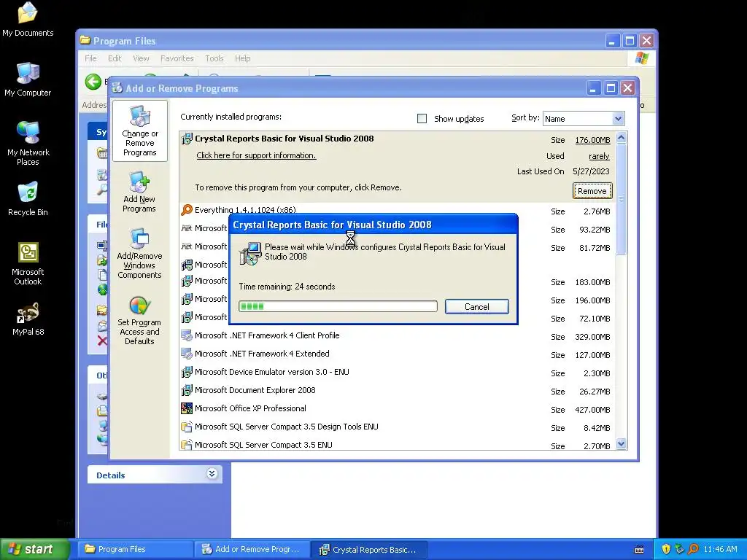Select Microsoft Office XP Professional entry
Image resolution: width=747 pixels, height=560 pixels.
396,408
